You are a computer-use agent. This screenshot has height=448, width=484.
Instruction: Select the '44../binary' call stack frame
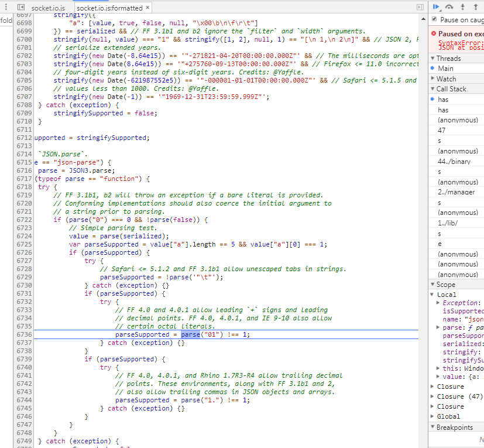[456, 161]
